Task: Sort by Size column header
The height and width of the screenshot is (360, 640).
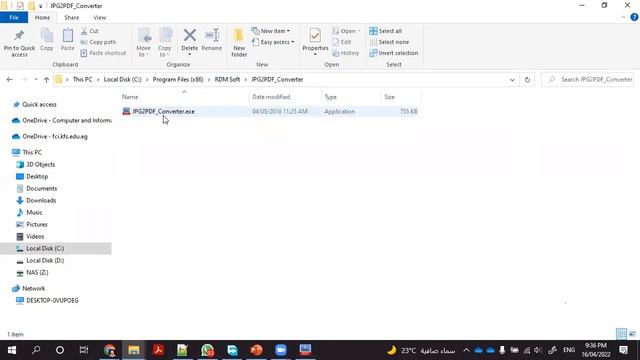Action: click(x=389, y=97)
